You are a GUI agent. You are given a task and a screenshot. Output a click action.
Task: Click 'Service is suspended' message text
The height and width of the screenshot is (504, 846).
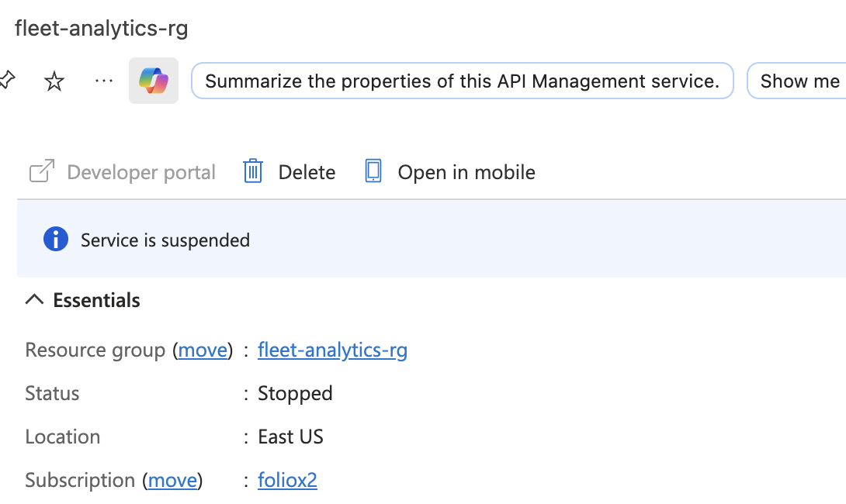click(165, 240)
